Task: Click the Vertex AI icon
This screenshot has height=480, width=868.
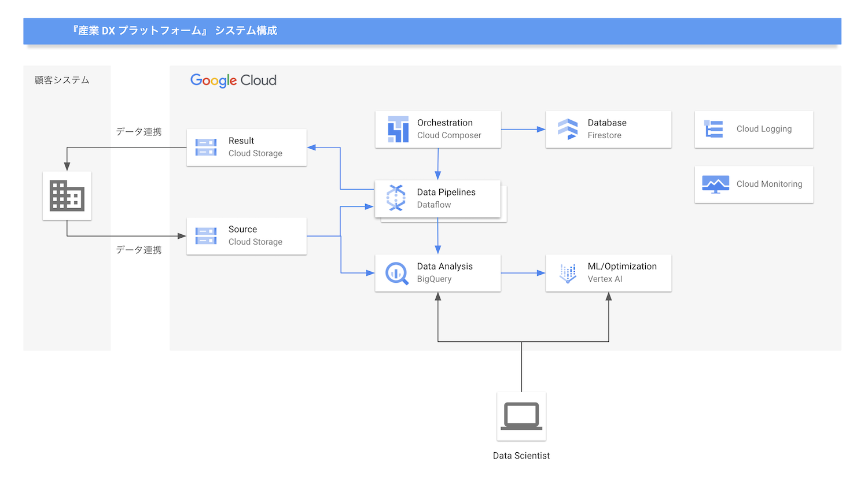Action: [x=568, y=273]
